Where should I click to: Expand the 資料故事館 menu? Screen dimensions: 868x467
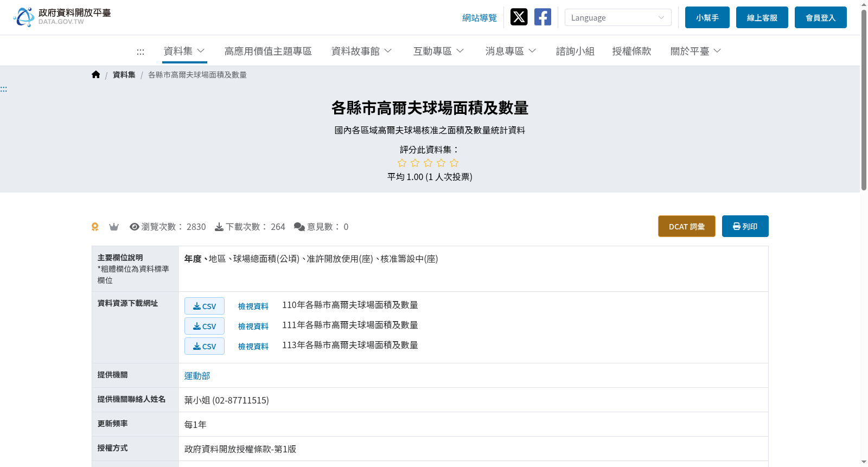[362, 51]
